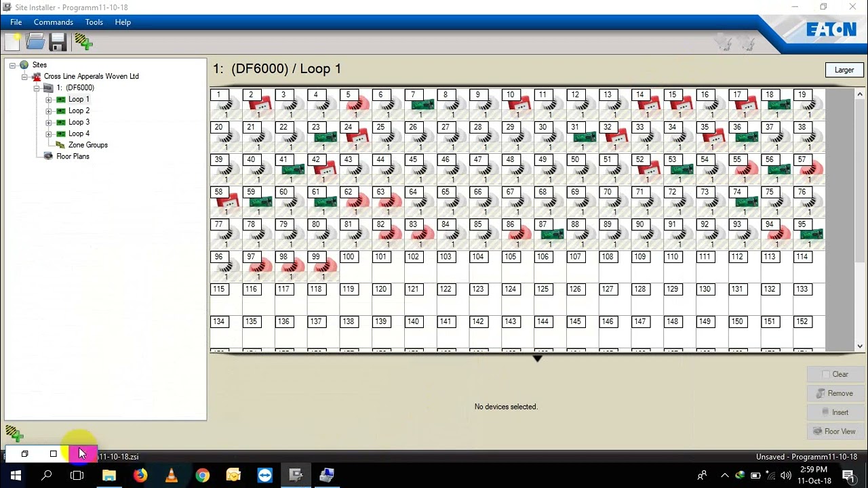Screen dimensions: 868x488
Task: Select Loop 3 in the site tree
Action: tap(79, 123)
